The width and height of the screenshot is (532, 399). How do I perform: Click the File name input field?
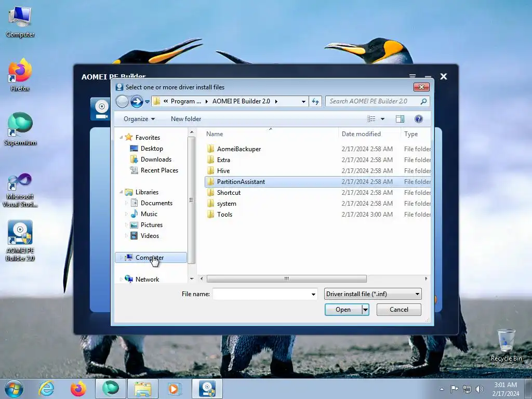(x=261, y=294)
